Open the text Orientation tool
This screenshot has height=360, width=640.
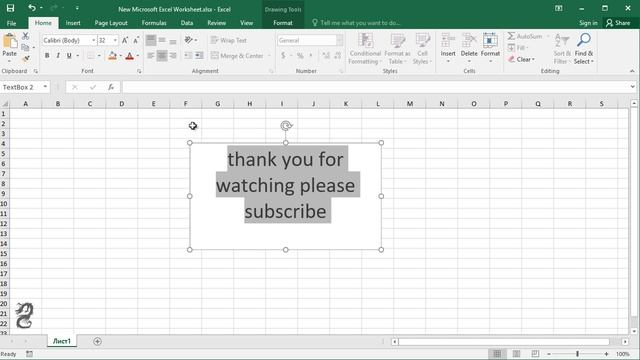190,40
